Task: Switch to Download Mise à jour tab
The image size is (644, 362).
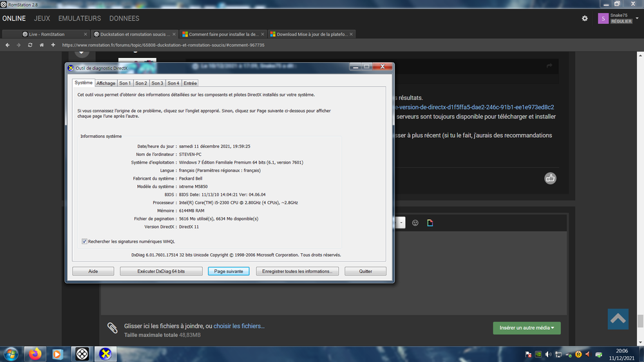Action: pyautogui.click(x=312, y=34)
